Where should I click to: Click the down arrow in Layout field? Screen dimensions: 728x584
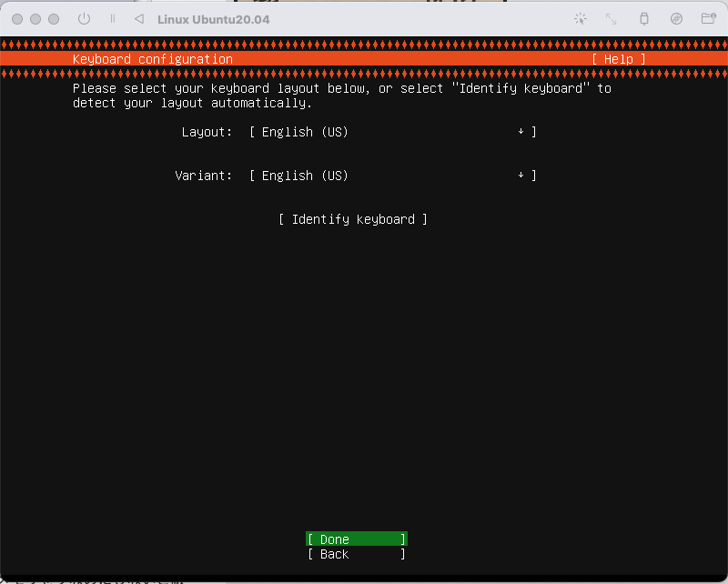click(521, 132)
